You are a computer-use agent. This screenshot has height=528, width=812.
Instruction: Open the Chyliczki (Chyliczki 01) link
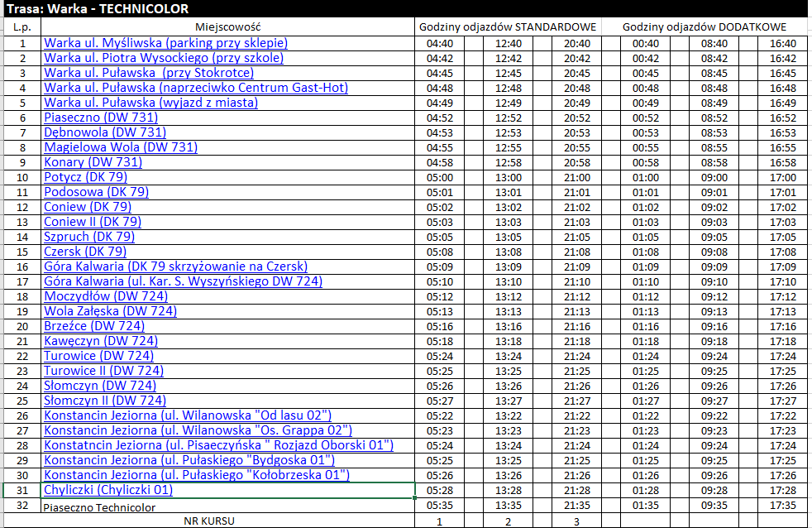pyautogui.click(x=108, y=490)
